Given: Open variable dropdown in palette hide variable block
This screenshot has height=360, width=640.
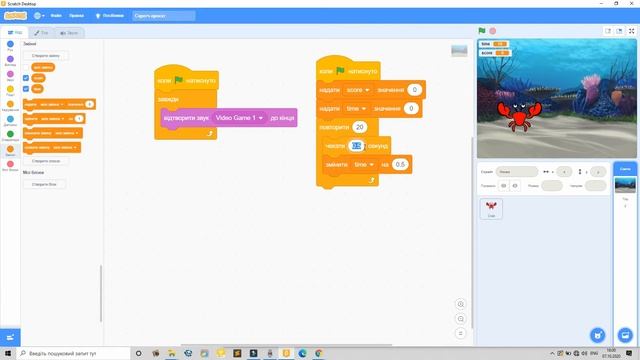Looking at the screenshot, I should 64,147.
